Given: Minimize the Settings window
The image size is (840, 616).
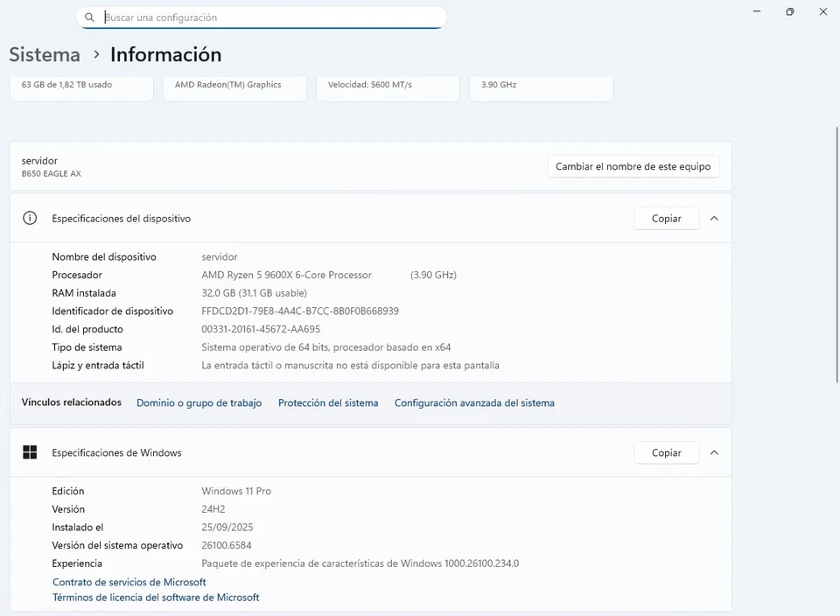Looking at the screenshot, I should (x=756, y=12).
